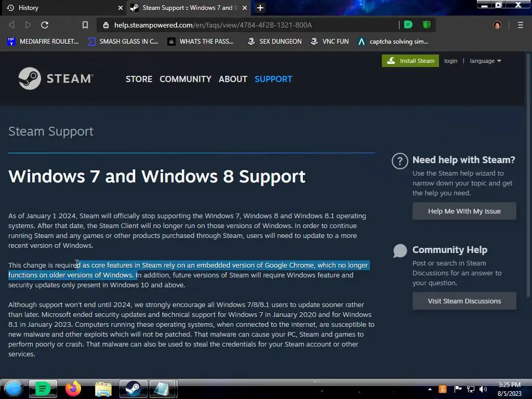Screen dimensions: 532x399
Task: Open the MEDIAFIRE ROULET... bookmark
Action: (43, 42)
